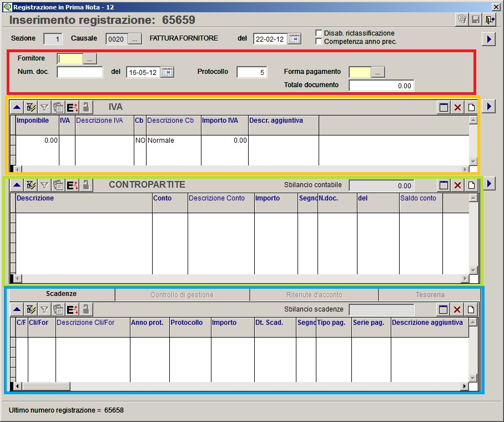Click the Protocollo field showing 5
Viewport: 504px width, 422px height.
point(251,72)
